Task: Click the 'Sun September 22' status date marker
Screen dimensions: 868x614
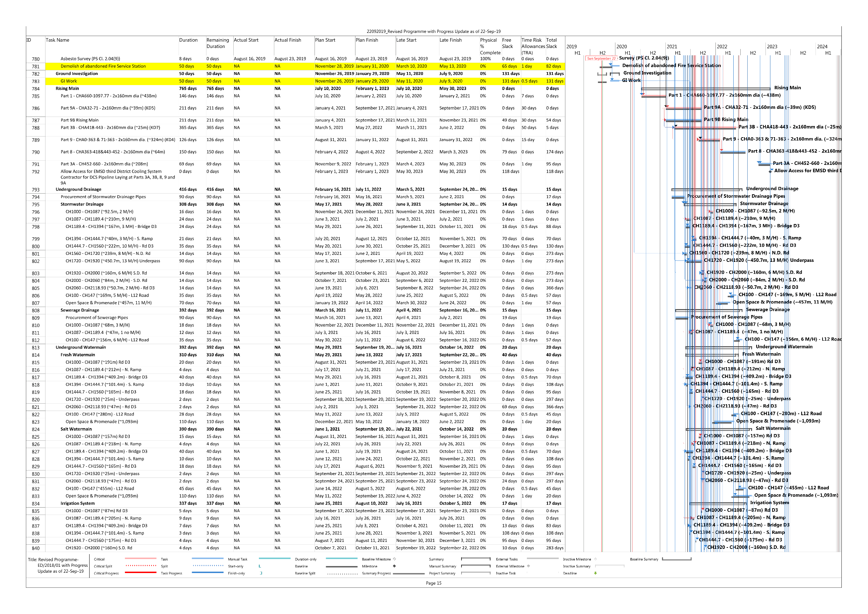Action: [601, 59]
